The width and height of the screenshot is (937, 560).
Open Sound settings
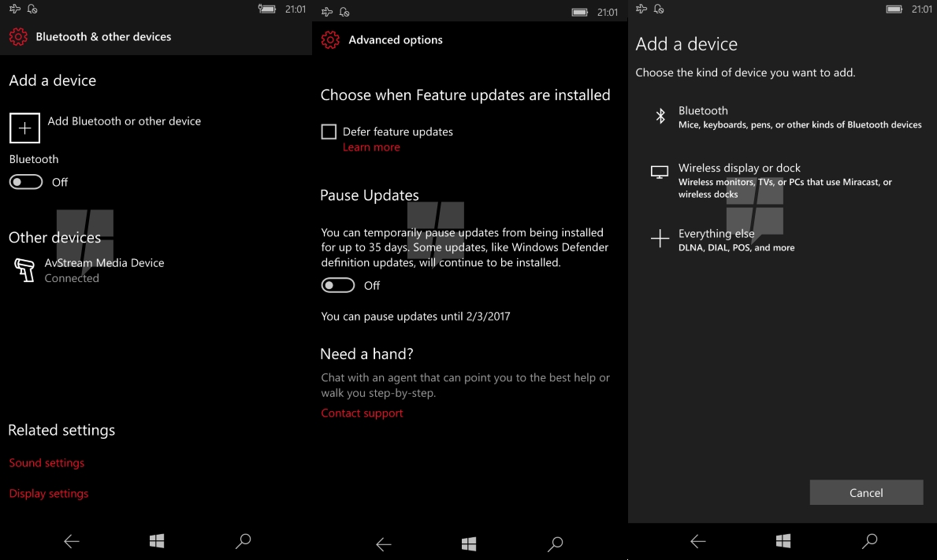point(46,462)
